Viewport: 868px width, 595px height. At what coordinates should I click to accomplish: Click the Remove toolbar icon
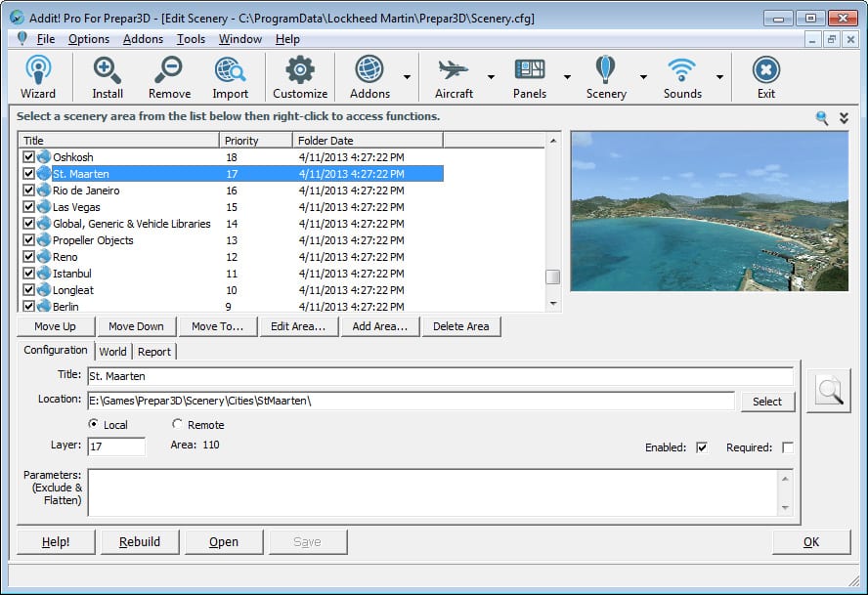169,77
